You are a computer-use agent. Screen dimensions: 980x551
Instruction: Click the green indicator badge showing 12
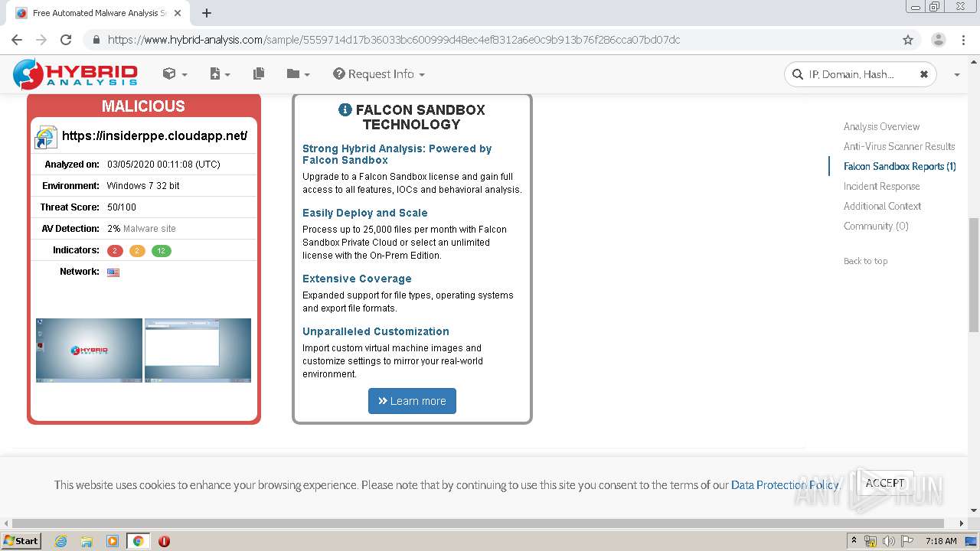161,250
